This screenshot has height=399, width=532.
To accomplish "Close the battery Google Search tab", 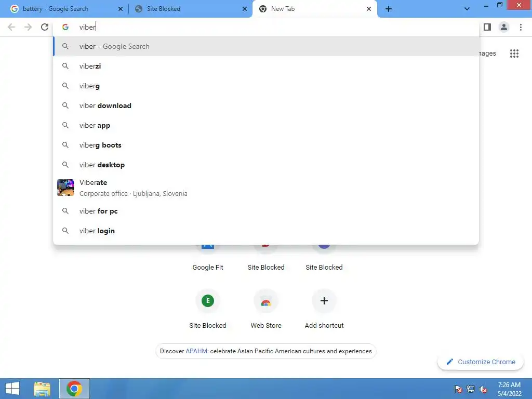I will coord(121,9).
